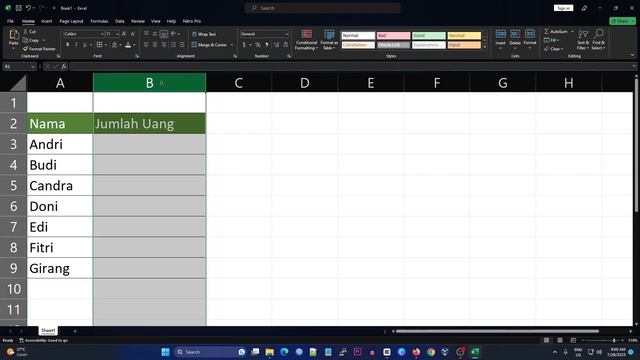Click Merge & Center
640x360 pixels.
pyautogui.click(x=209, y=44)
